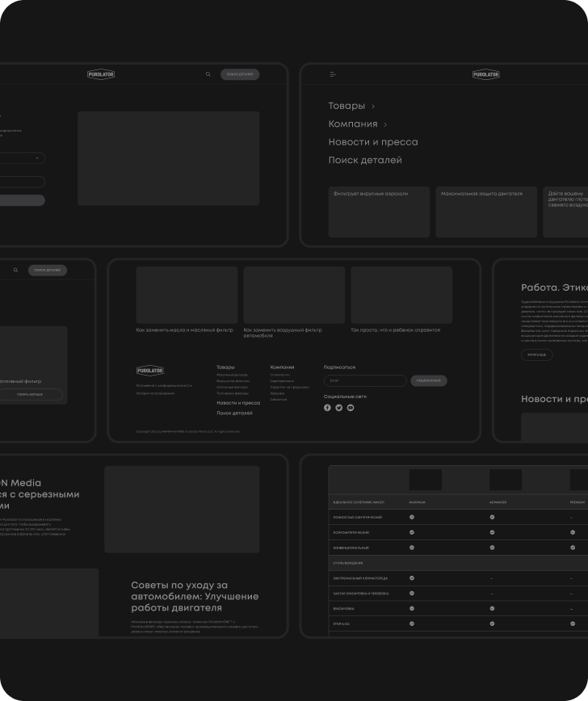
Task: Open the terms of use link under the footer logo
Action: (x=155, y=393)
